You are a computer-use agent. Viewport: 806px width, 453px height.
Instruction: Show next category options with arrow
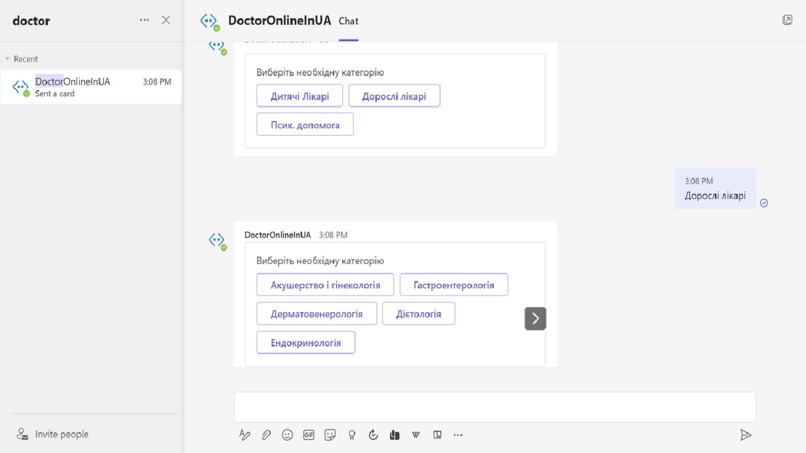click(x=535, y=318)
